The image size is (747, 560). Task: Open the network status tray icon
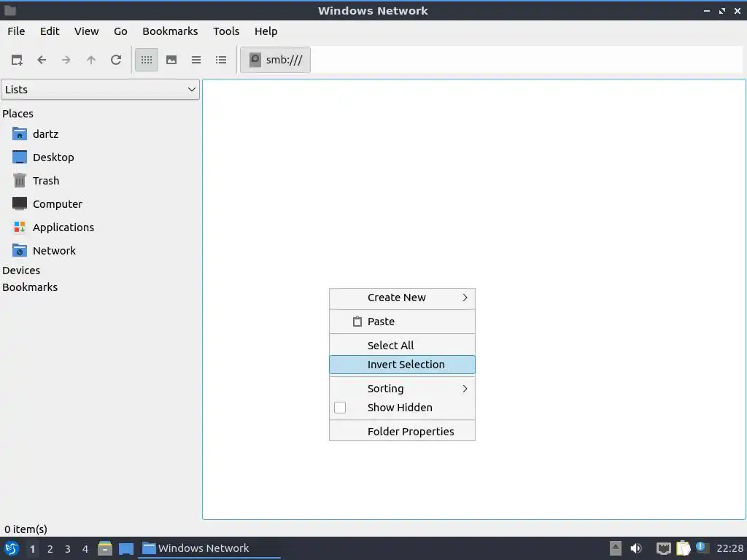pyautogui.click(x=664, y=548)
